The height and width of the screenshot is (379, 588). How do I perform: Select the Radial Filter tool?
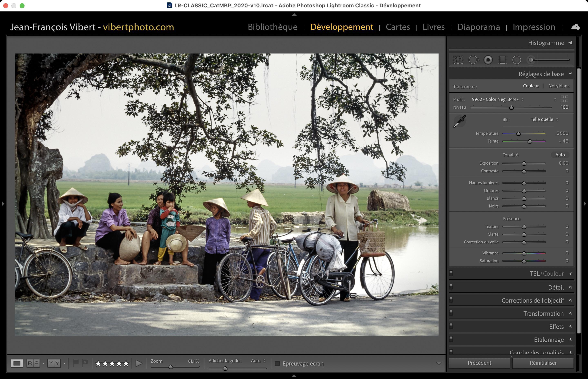pos(517,60)
